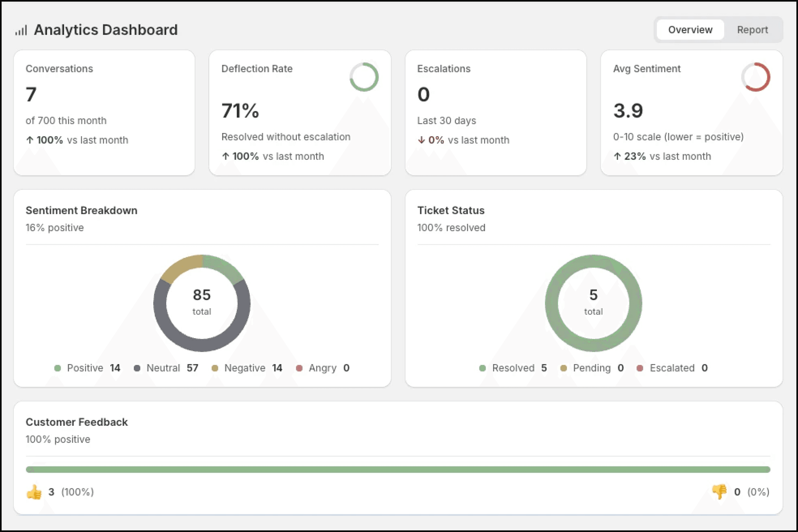
Task: Switch to the Overview tab
Action: [x=690, y=30]
